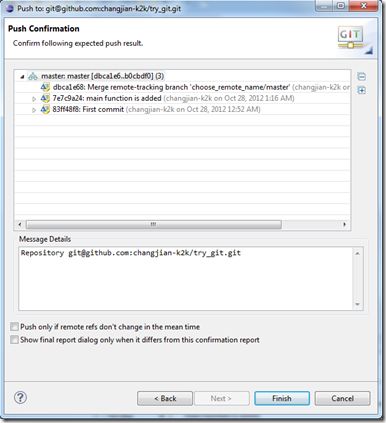
Task: Click commit icon next to 83ff48f8 First commit
Action: 45,109
